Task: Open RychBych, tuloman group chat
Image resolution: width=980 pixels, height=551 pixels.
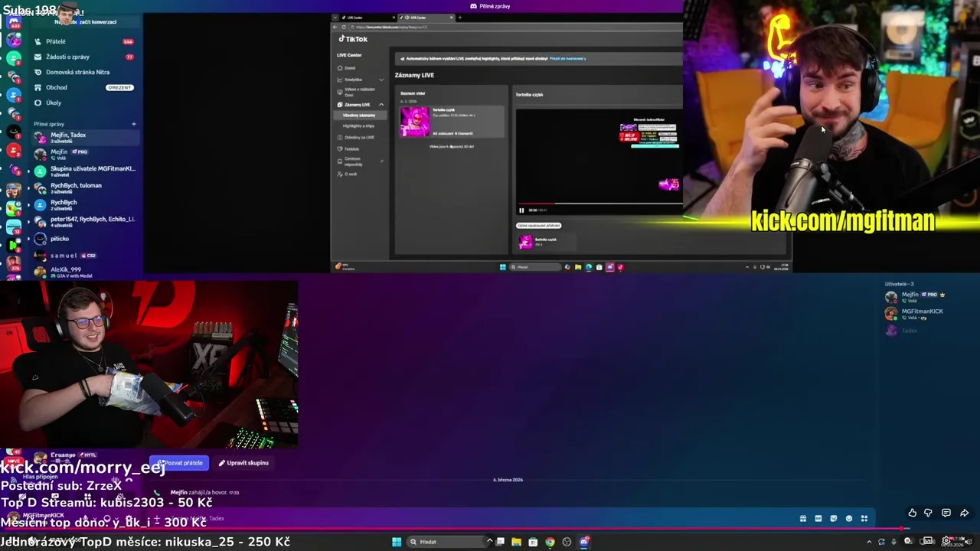Action: 84,188
